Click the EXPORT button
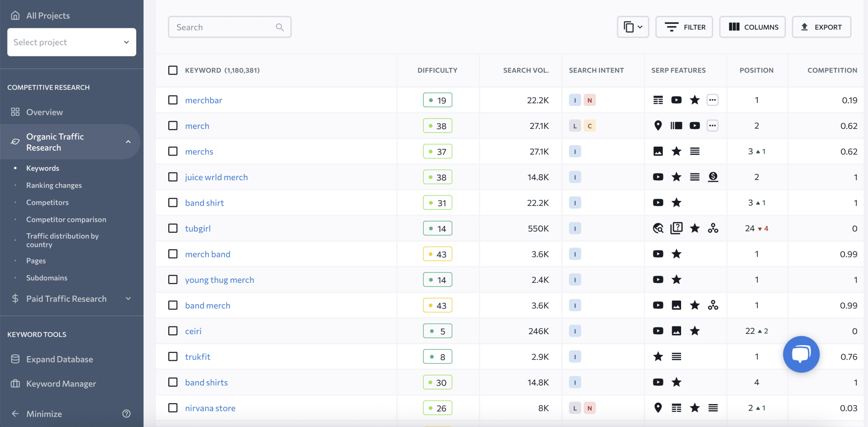 click(821, 27)
